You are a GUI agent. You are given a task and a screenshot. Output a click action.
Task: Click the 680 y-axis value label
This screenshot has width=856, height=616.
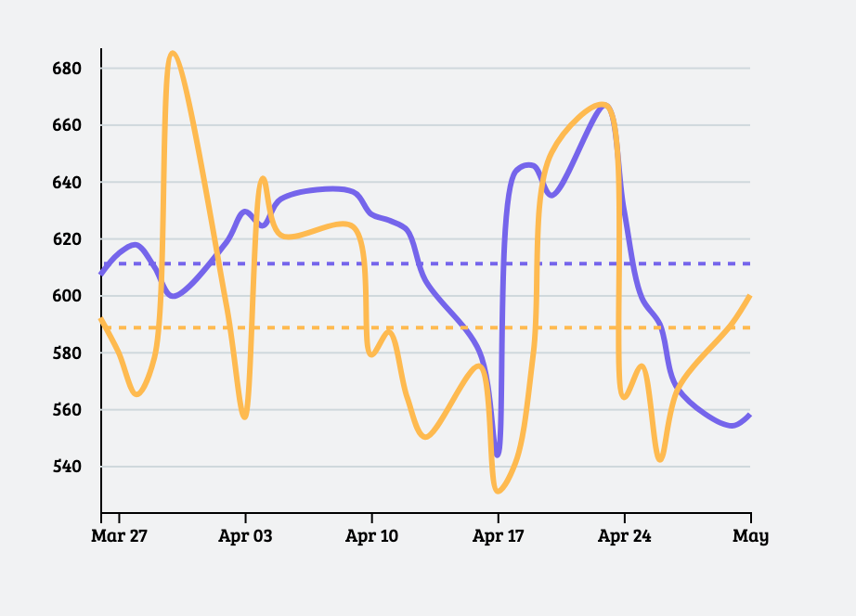tap(69, 69)
